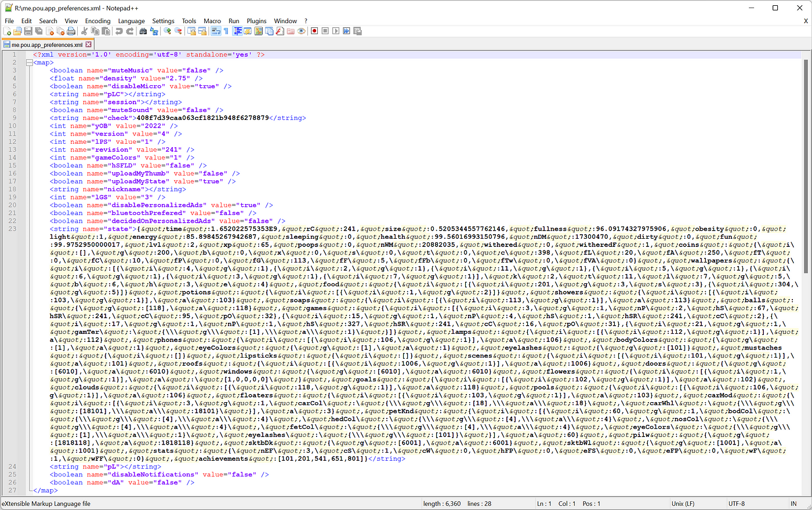The image size is (812, 510).
Task: Open the Define your language icon
Action: click(x=248, y=31)
